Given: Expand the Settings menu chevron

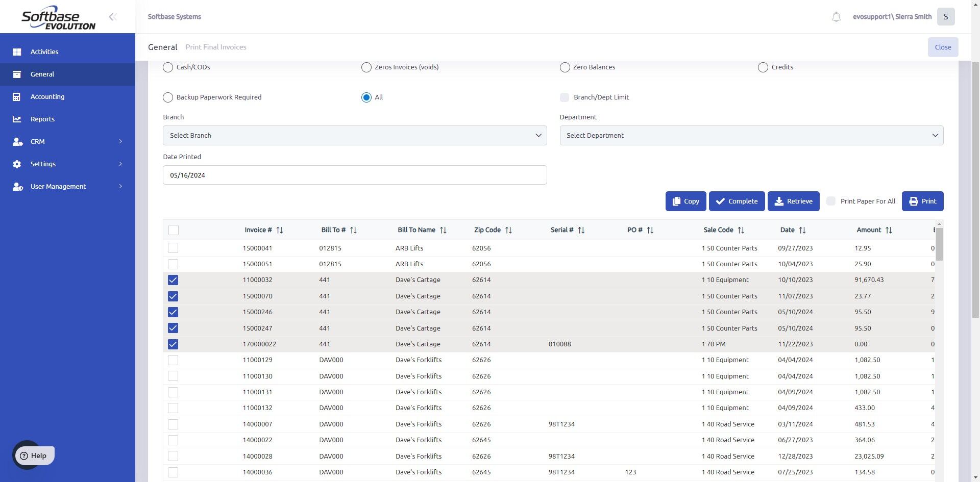Looking at the screenshot, I should tap(120, 164).
